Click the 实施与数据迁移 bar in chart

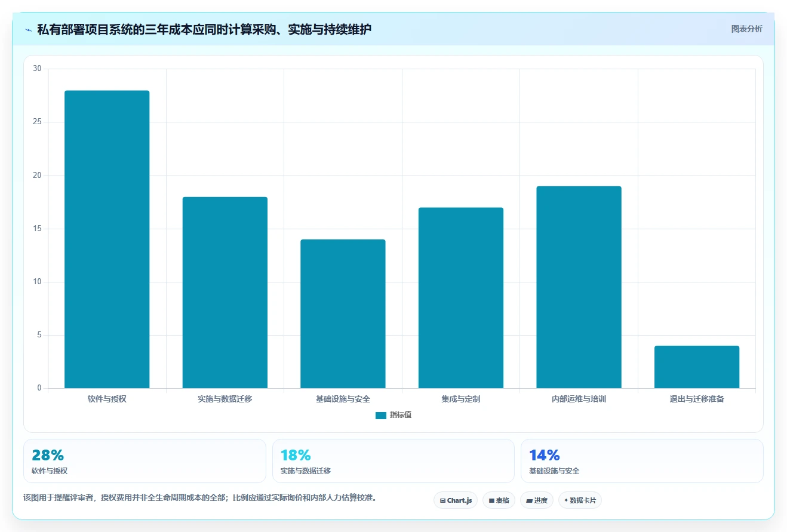(225, 293)
